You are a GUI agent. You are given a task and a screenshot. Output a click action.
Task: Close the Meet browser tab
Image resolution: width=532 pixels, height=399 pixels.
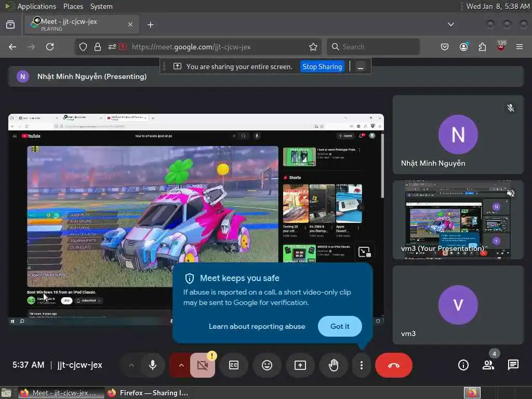pos(130,24)
